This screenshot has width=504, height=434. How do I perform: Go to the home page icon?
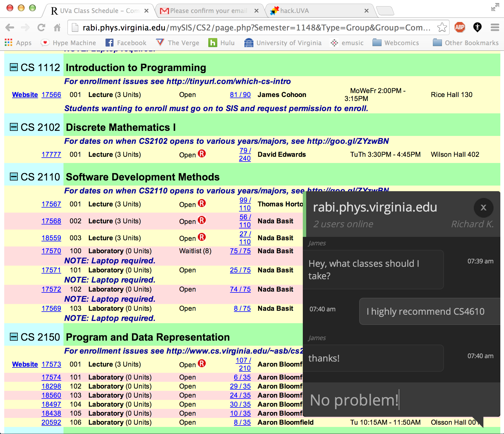pyautogui.click(x=57, y=27)
